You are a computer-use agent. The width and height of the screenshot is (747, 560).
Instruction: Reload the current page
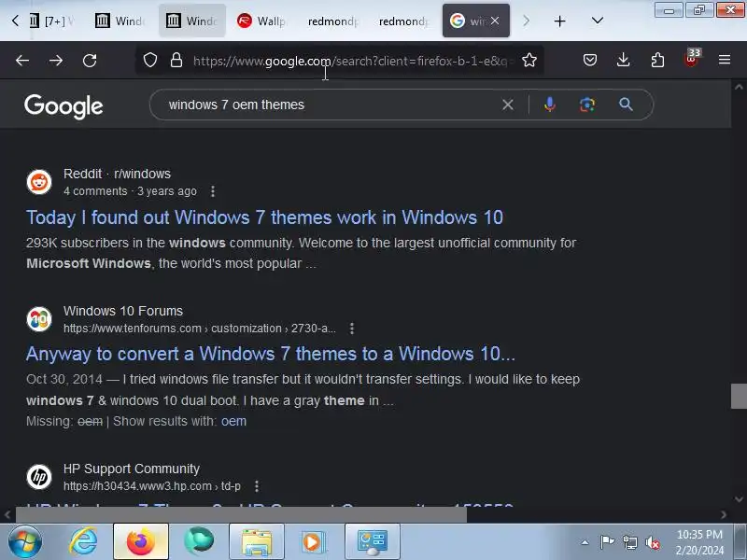click(x=90, y=61)
